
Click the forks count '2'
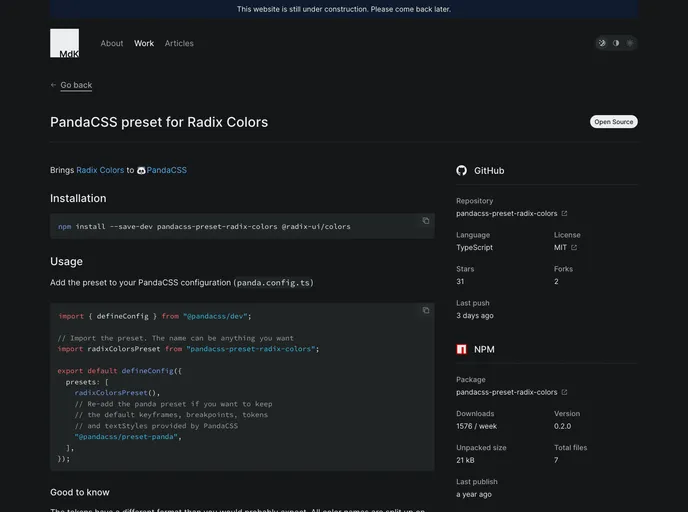[556, 282]
